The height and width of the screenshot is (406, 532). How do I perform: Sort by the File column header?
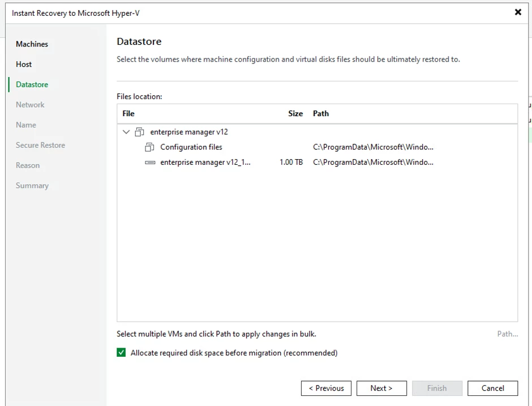(128, 113)
